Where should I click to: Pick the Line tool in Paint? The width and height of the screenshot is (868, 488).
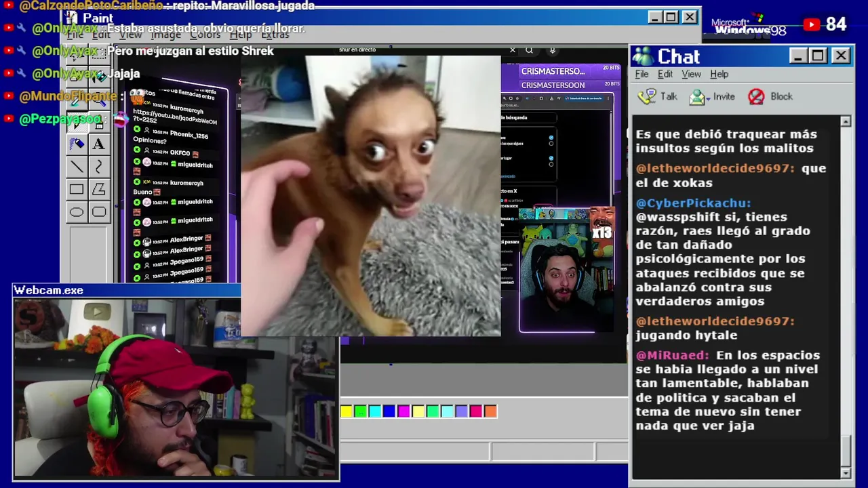coord(77,167)
